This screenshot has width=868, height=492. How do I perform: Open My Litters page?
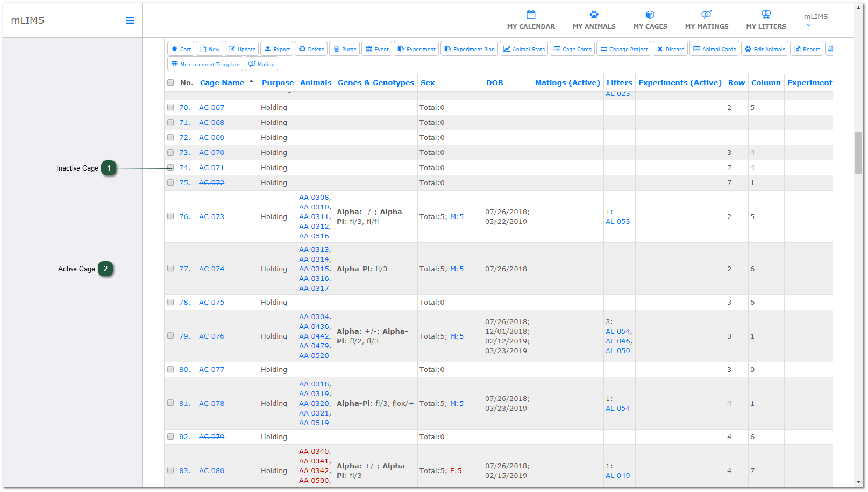point(766,20)
